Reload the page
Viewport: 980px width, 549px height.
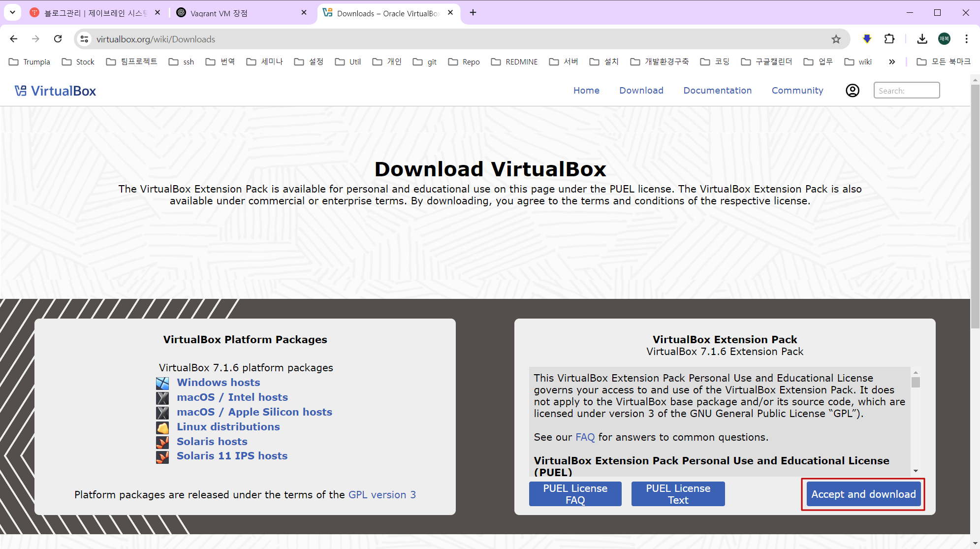pyautogui.click(x=58, y=39)
